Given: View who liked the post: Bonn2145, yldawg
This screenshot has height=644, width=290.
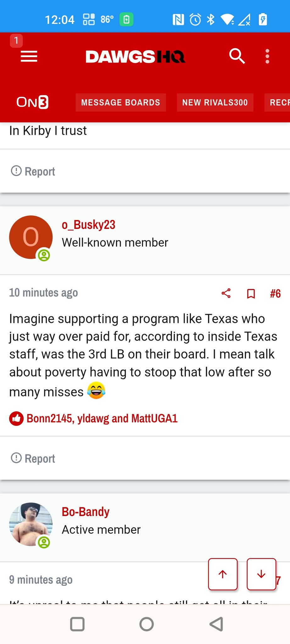Looking at the screenshot, I should point(102,419).
